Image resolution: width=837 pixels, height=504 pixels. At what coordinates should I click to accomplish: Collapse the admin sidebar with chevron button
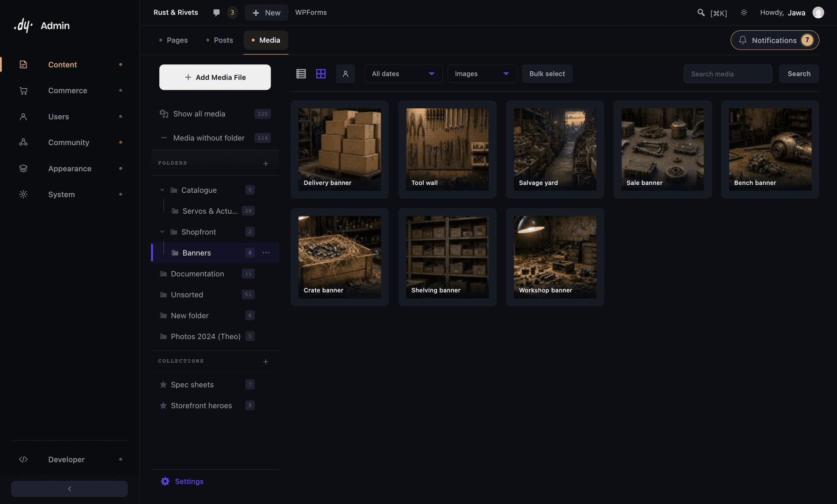pos(70,489)
